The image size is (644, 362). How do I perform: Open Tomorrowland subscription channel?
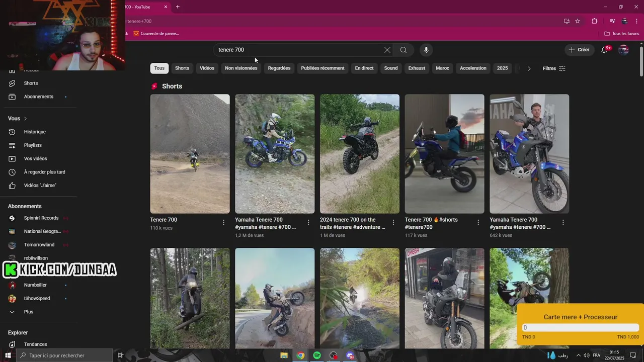coord(40,245)
